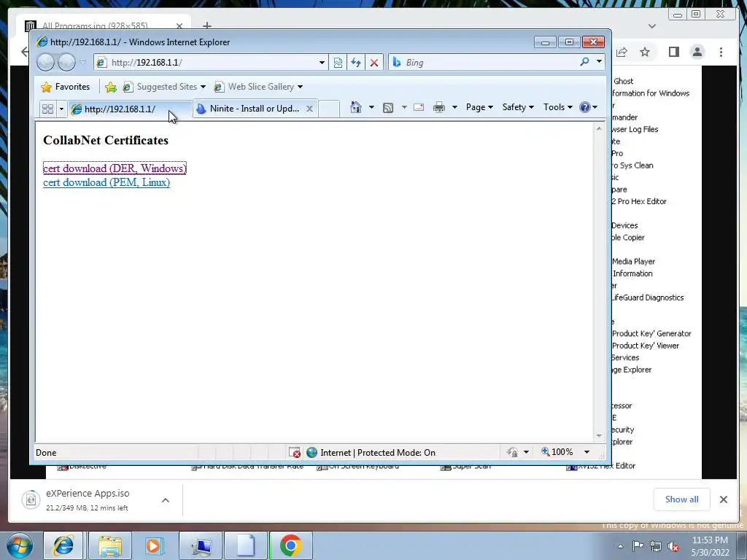Screen dimensions: 747x560
Task: Click IE scrollbar down arrow
Action: click(x=600, y=436)
